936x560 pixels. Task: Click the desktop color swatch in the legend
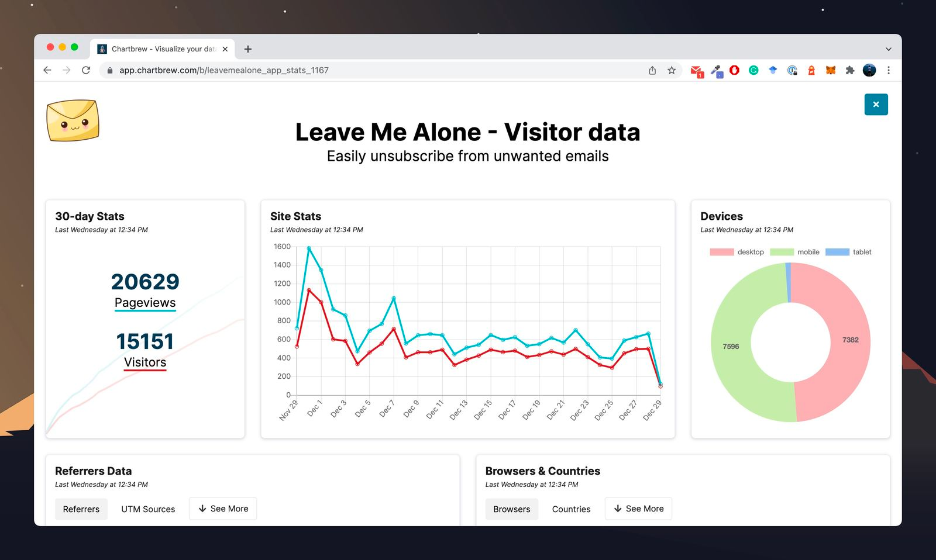tap(721, 251)
